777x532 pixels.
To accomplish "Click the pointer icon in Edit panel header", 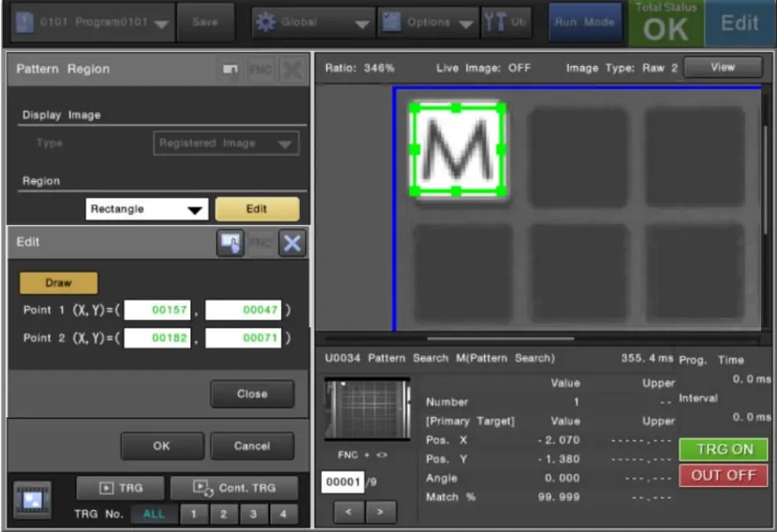I will [x=230, y=243].
